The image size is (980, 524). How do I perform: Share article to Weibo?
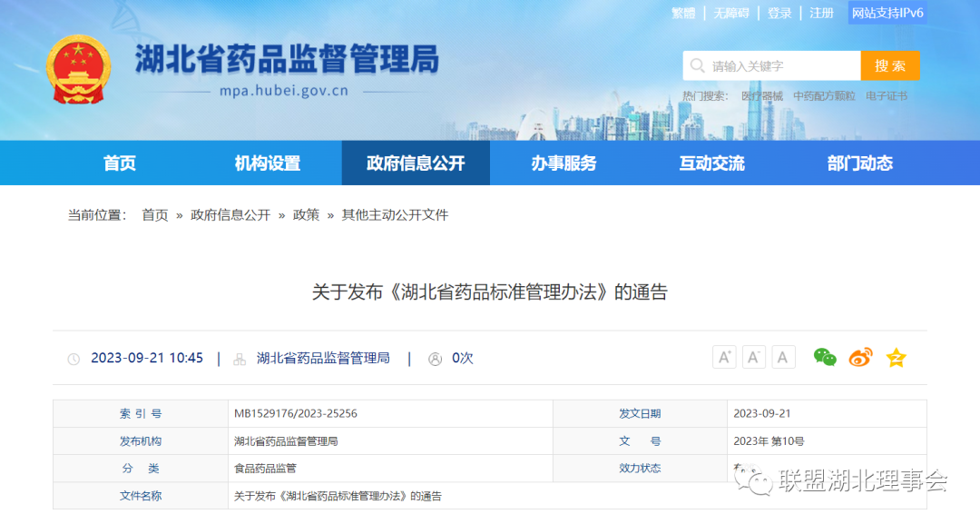pyautogui.click(x=860, y=358)
